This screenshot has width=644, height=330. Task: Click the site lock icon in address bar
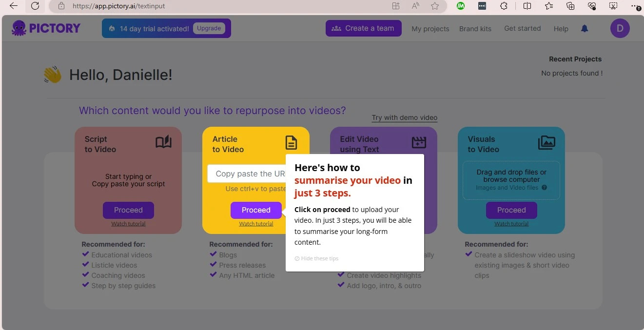tap(61, 6)
